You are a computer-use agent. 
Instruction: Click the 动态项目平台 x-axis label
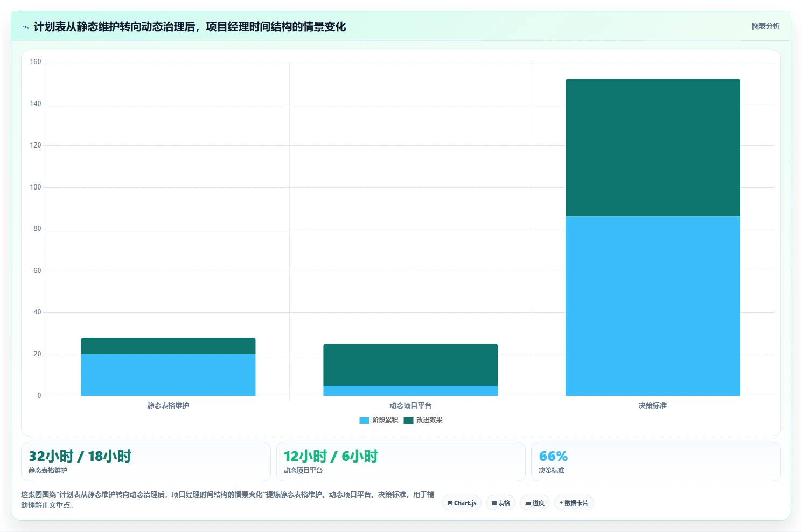(x=410, y=405)
